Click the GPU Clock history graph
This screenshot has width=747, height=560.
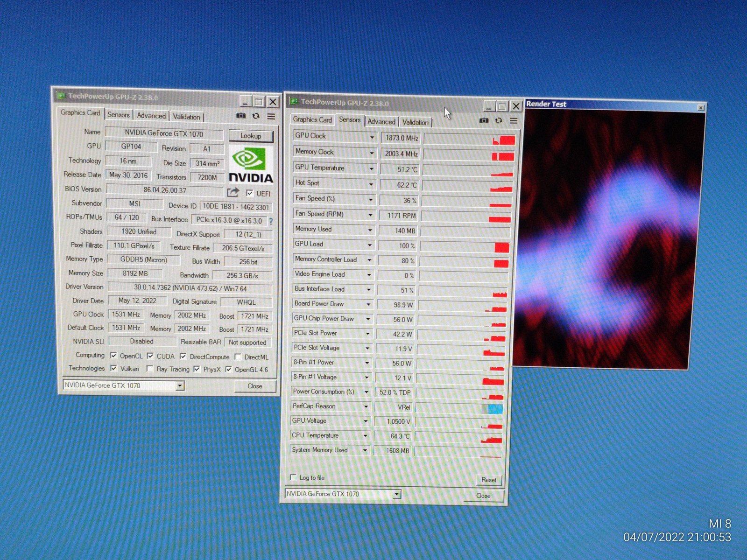469,139
